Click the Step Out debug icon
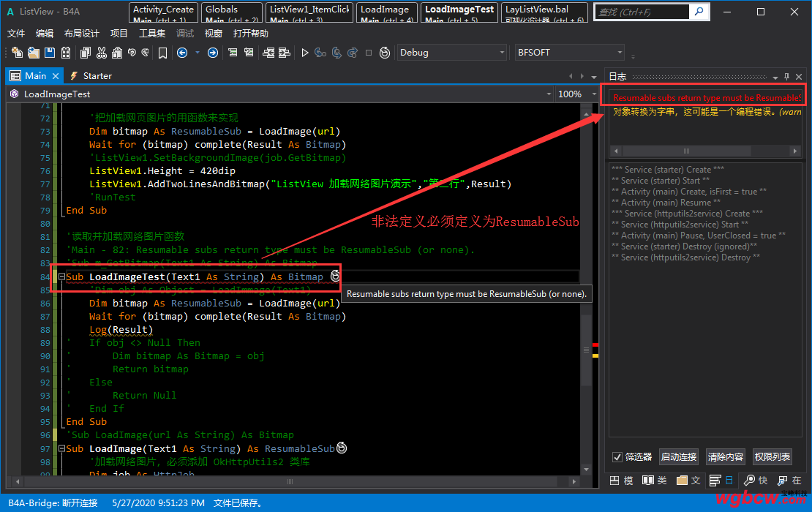Image resolution: width=812 pixels, height=512 pixels. coord(353,52)
